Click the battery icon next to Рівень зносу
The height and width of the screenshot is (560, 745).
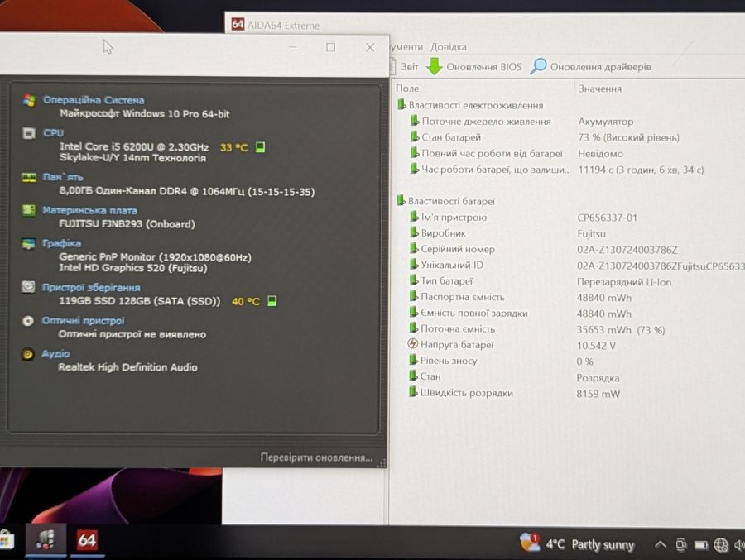click(413, 360)
